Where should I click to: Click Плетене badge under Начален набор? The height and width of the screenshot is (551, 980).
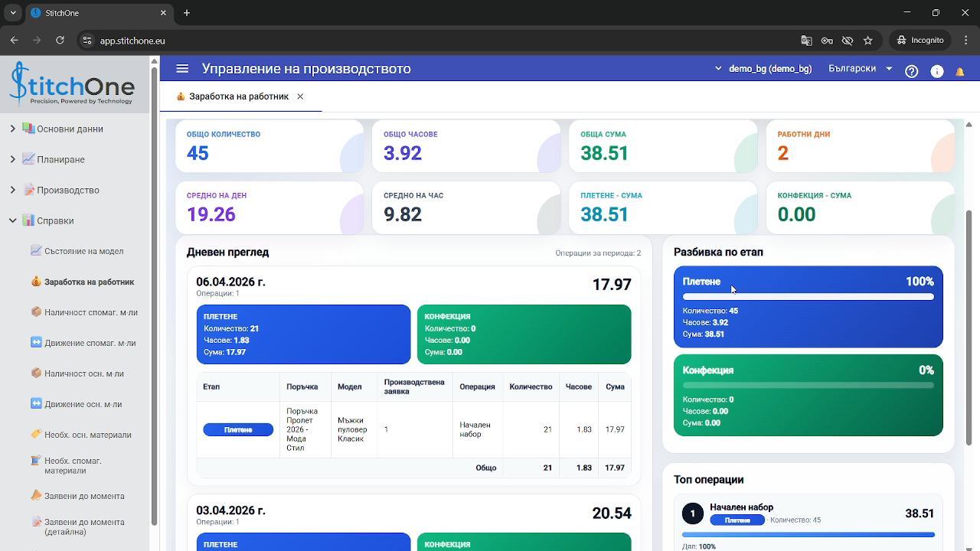click(737, 520)
